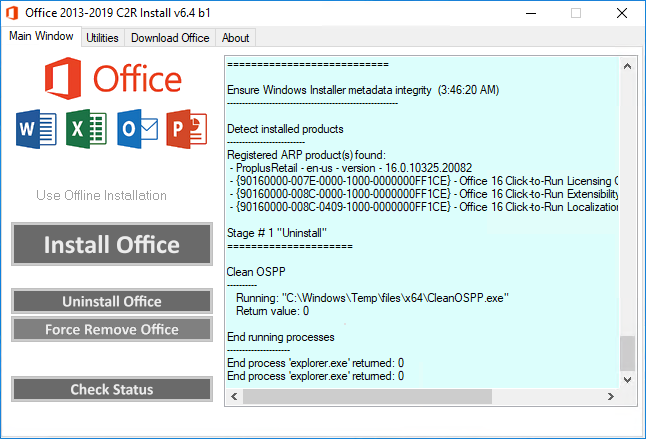Click the log's vertical scrollbar up arrow

click(626, 68)
